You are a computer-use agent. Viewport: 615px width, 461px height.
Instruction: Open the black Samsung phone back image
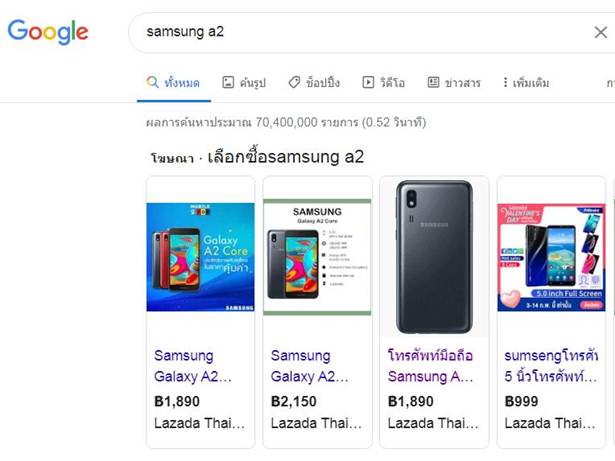tap(434, 257)
